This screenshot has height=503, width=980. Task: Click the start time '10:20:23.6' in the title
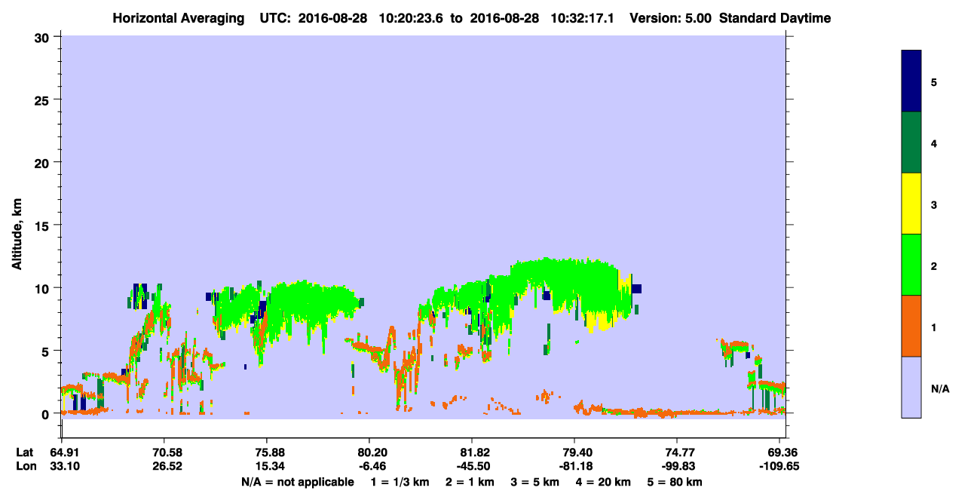point(412,18)
